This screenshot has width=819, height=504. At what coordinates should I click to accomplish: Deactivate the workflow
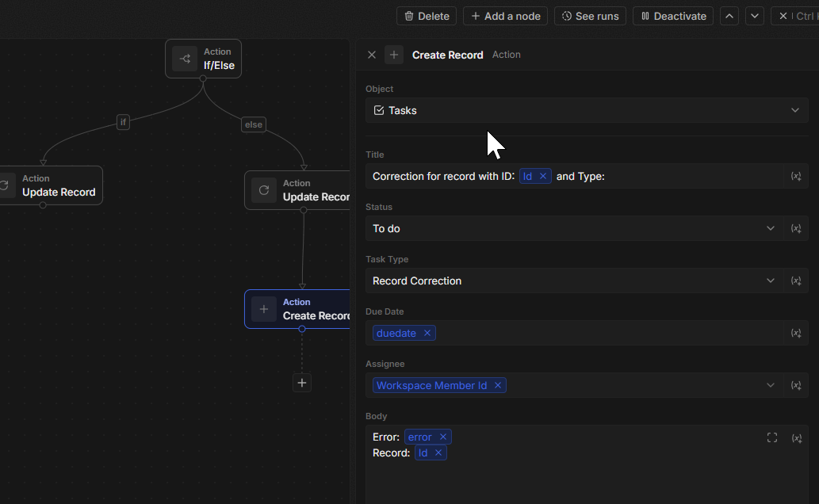[673, 16]
